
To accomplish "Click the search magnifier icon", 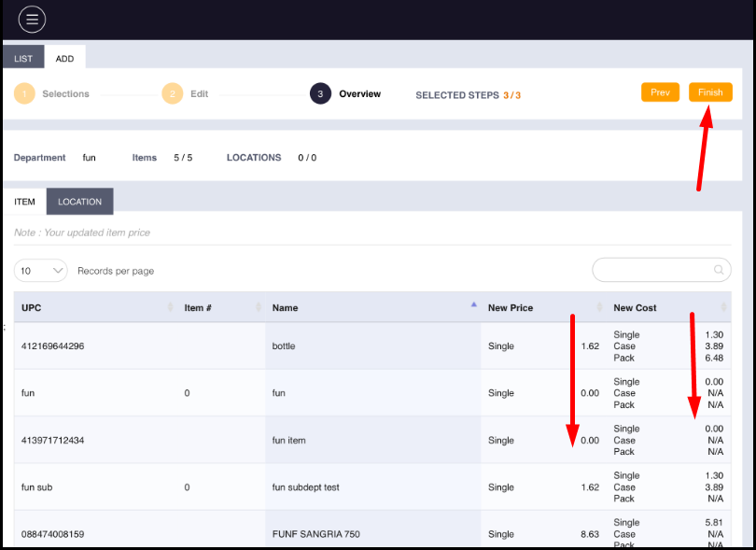I will [x=719, y=271].
